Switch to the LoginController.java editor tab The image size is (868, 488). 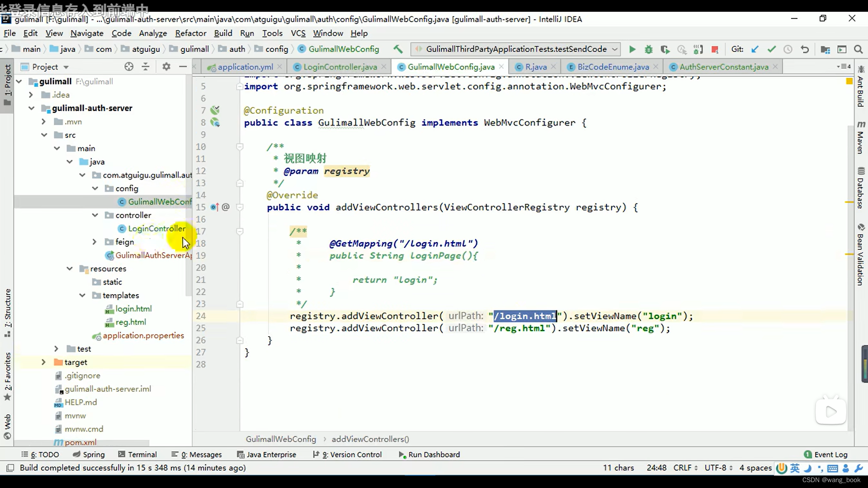340,67
